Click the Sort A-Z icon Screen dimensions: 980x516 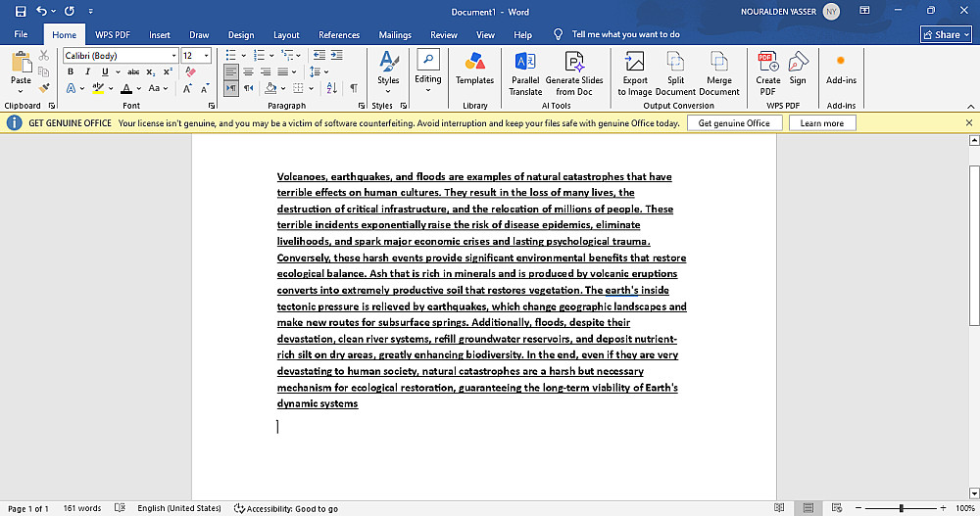coord(332,88)
